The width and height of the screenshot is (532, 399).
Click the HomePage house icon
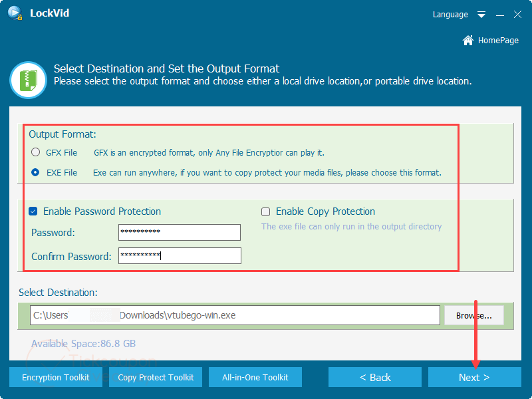click(468, 41)
